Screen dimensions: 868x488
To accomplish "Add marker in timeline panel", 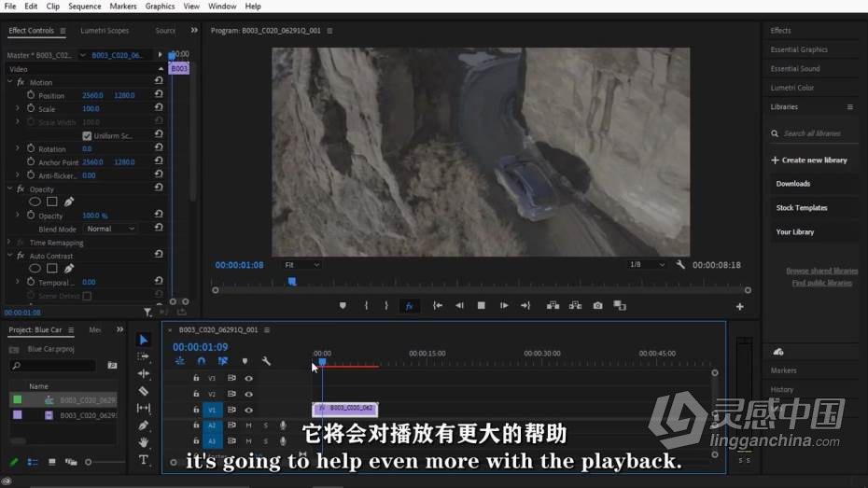I will [x=245, y=361].
